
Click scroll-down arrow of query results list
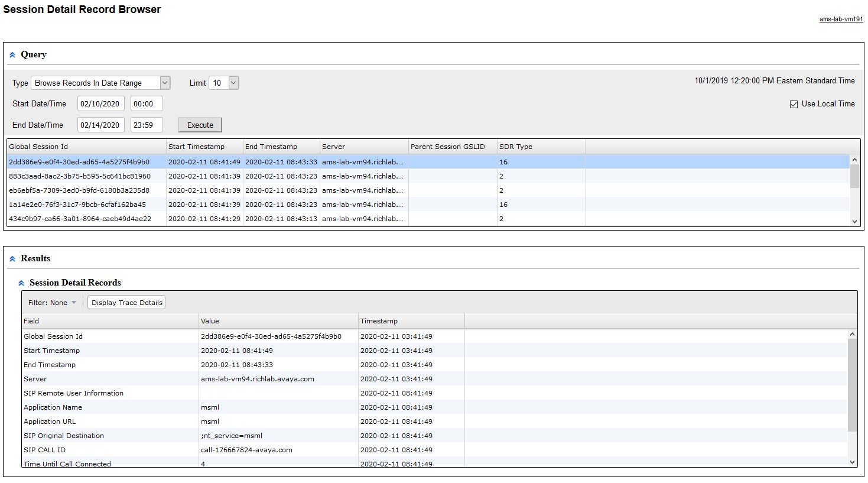854,221
